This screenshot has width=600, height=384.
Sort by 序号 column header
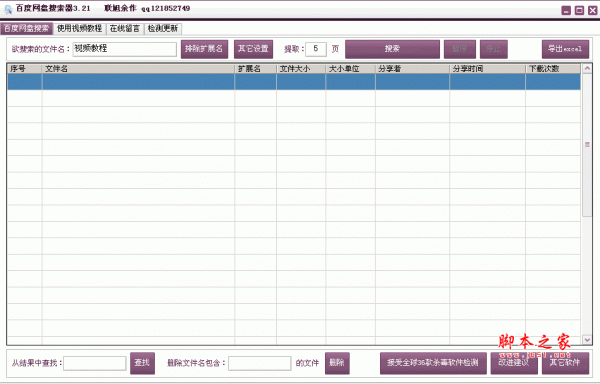click(24, 69)
